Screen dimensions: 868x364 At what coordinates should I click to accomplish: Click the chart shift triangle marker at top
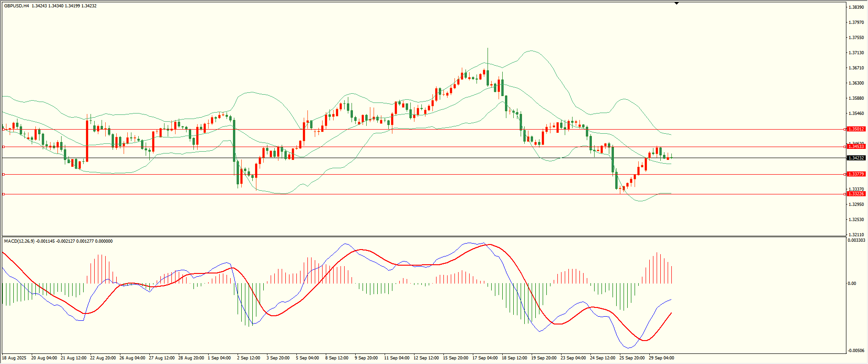(x=676, y=3)
